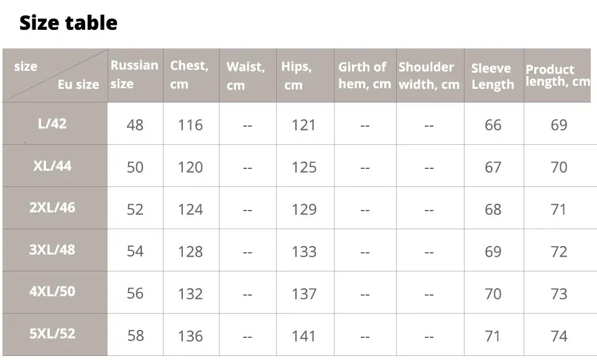Select hips value 141 in 5XL row
The width and height of the screenshot is (597, 364).
click(304, 336)
